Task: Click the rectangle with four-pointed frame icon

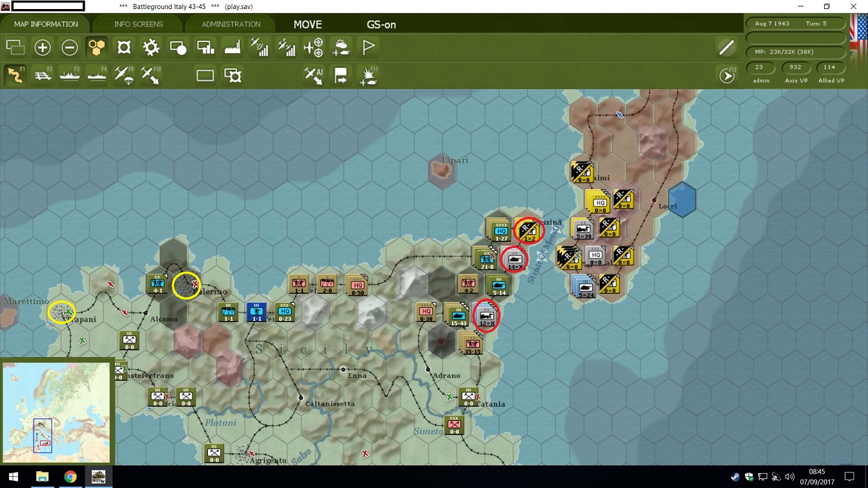Action: (232, 76)
